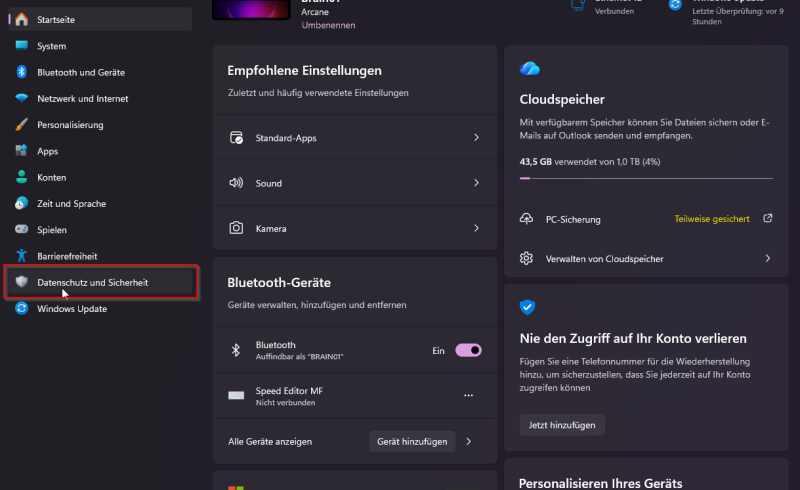
Task: Click the System monitor icon
Action: (x=21, y=45)
